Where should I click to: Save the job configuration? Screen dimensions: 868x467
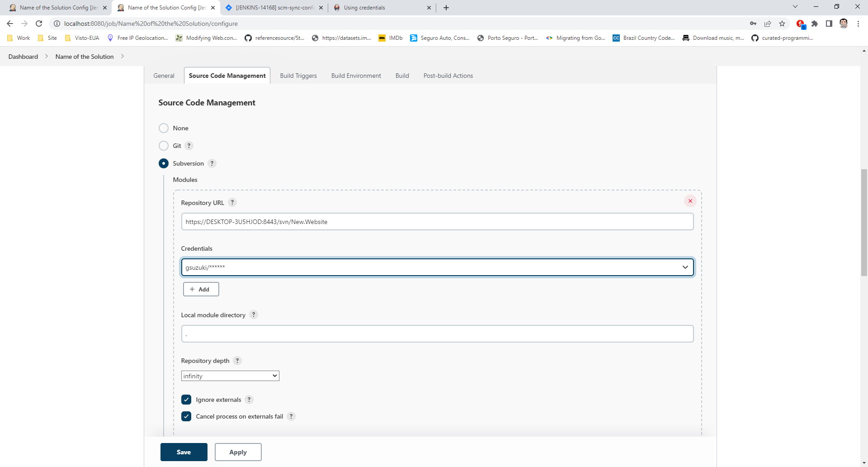[x=184, y=452]
